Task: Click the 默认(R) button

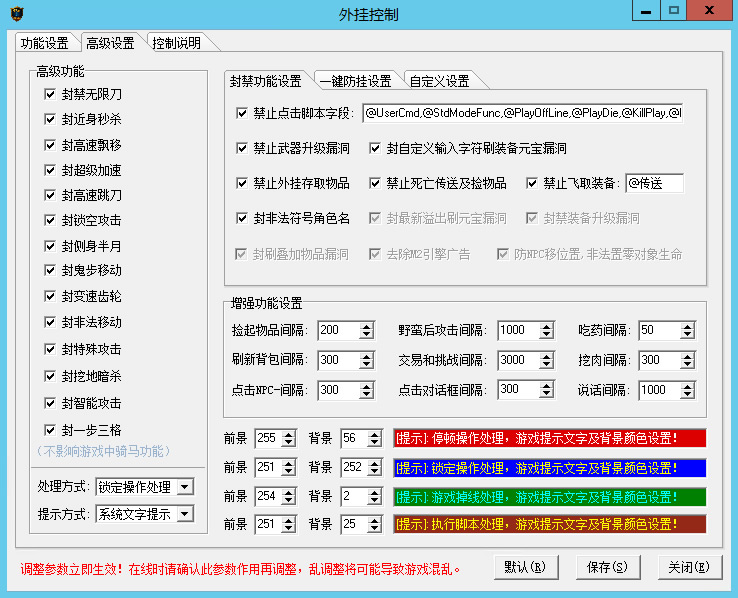Action: 526,567
